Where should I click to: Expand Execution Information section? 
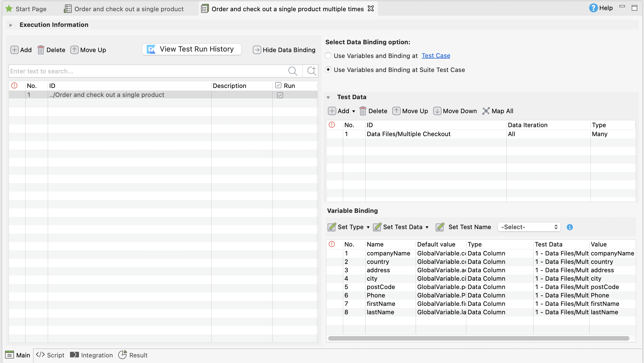tap(11, 25)
